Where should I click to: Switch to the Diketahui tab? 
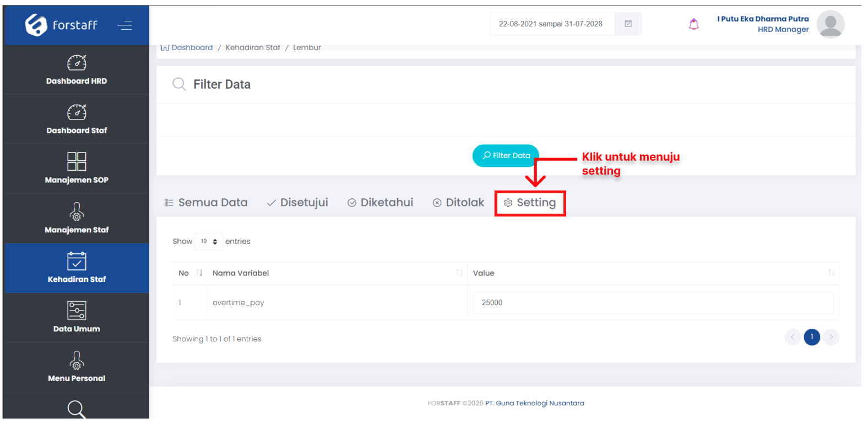point(381,203)
